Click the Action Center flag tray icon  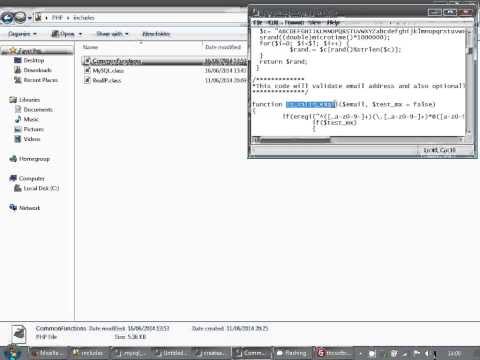417,353
